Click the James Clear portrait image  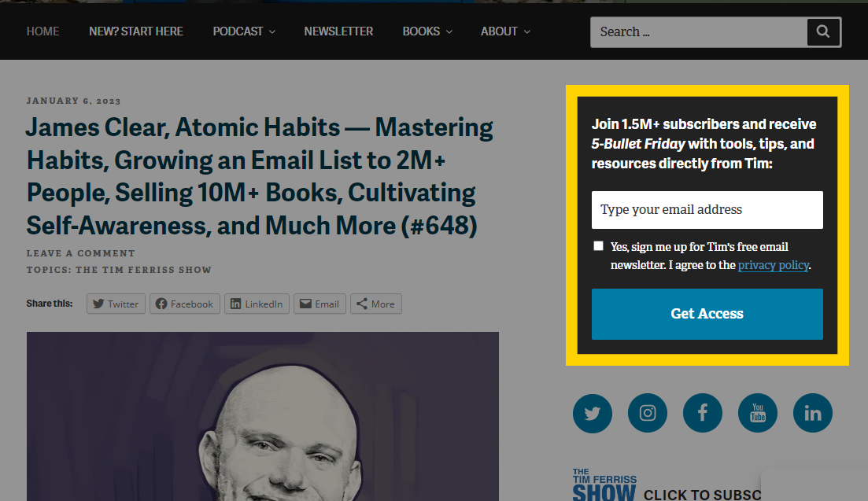pos(262,416)
